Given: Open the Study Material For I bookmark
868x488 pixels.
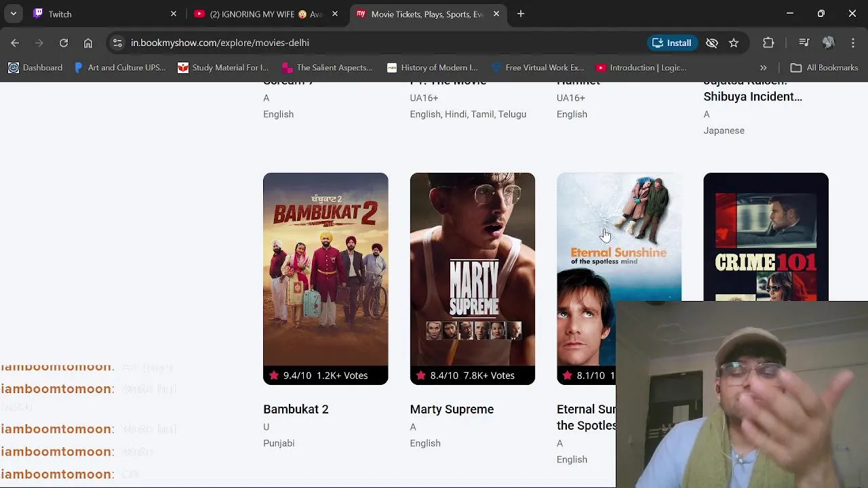Looking at the screenshot, I should point(223,68).
